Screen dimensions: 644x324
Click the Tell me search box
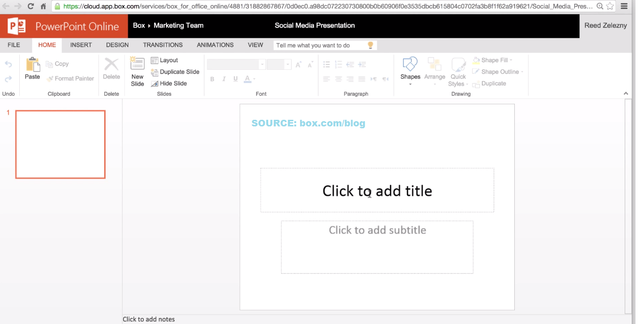(x=320, y=45)
